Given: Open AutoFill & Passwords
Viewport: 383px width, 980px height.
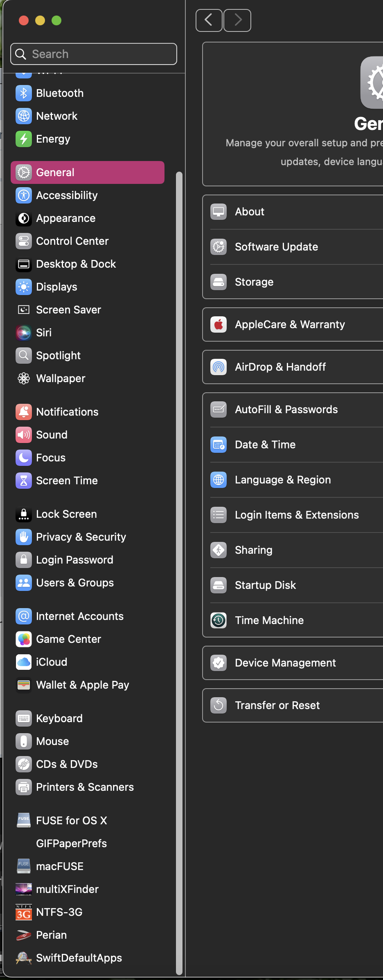Looking at the screenshot, I should (293, 409).
